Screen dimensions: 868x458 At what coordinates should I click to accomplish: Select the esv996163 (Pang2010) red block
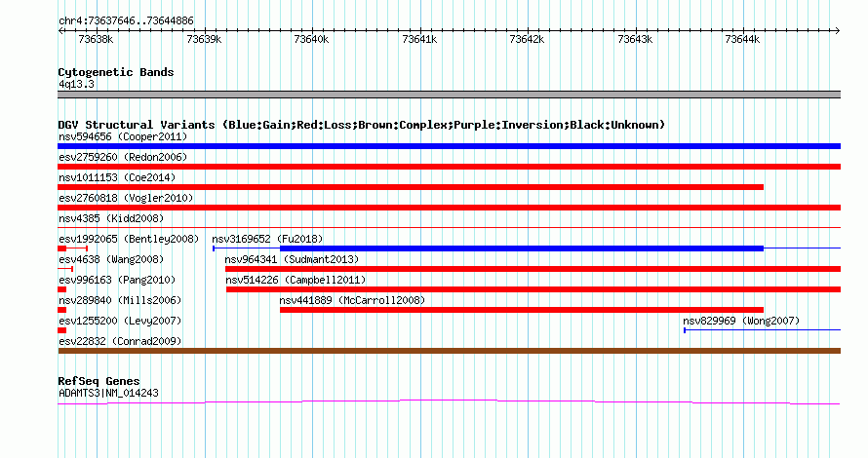point(62,289)
